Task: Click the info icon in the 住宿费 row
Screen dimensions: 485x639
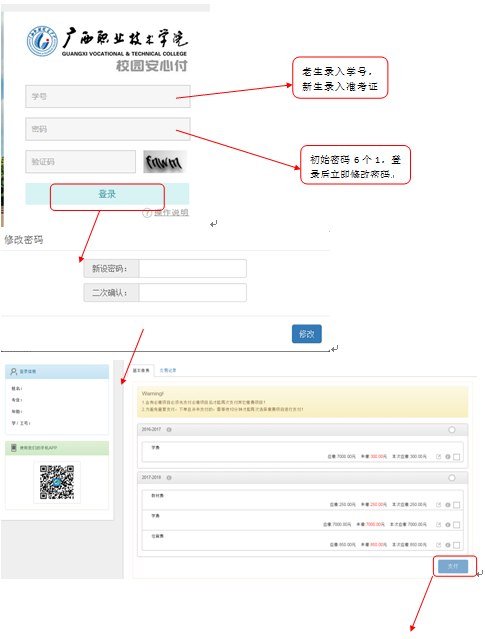Action: (x=448, y=545)
